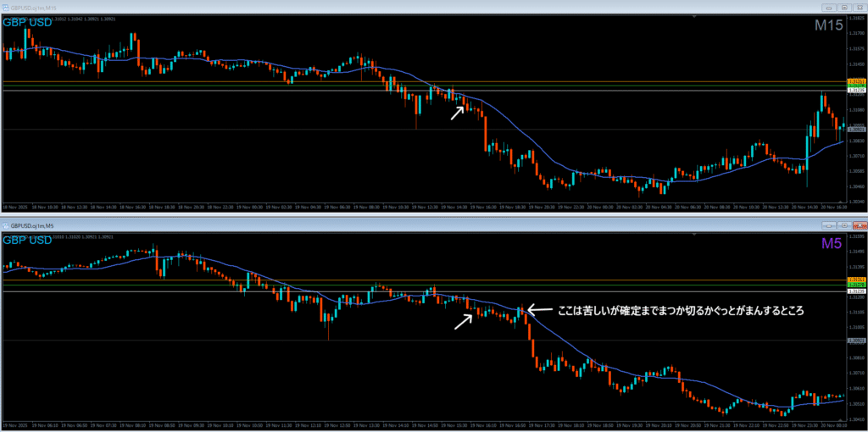This screenshot has width=868, height=432.
Task: Click the 'GBP USD' label in M5 chart
Action: point(28,241)
